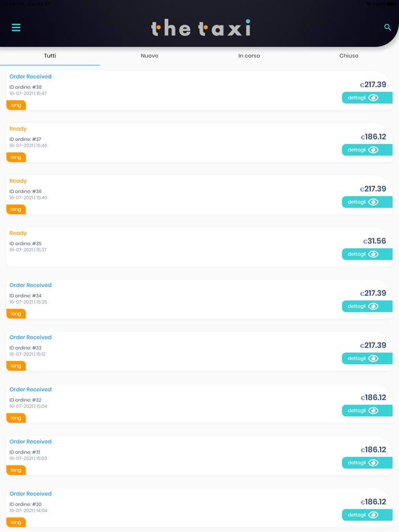Switch to the Nuove tab

point(149,56)
